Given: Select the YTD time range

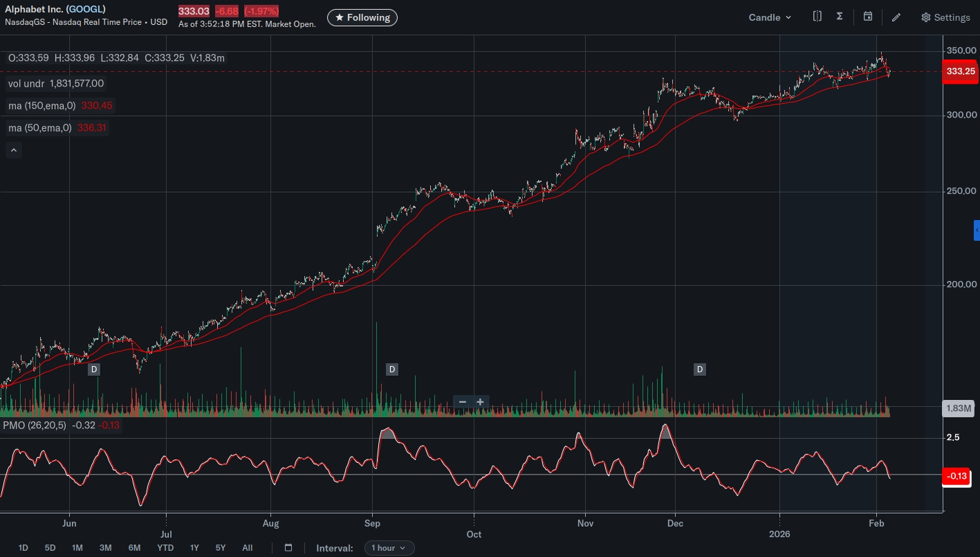Looking at the screenshot, I should click(165, 548).
